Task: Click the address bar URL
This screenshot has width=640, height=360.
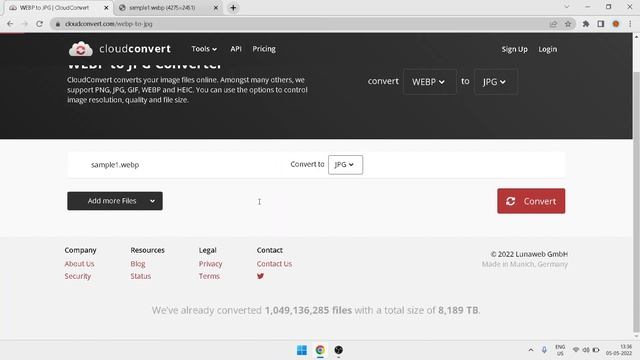Action: coord(109,24)
